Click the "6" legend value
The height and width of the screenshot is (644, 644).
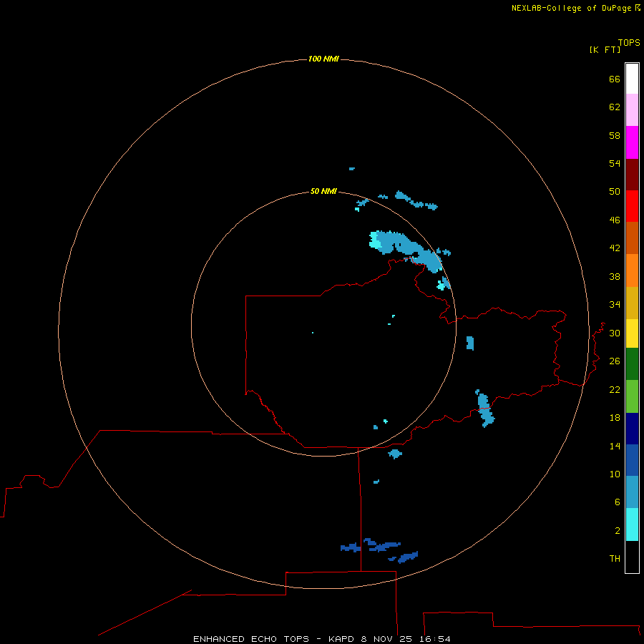tap(618, 502)
